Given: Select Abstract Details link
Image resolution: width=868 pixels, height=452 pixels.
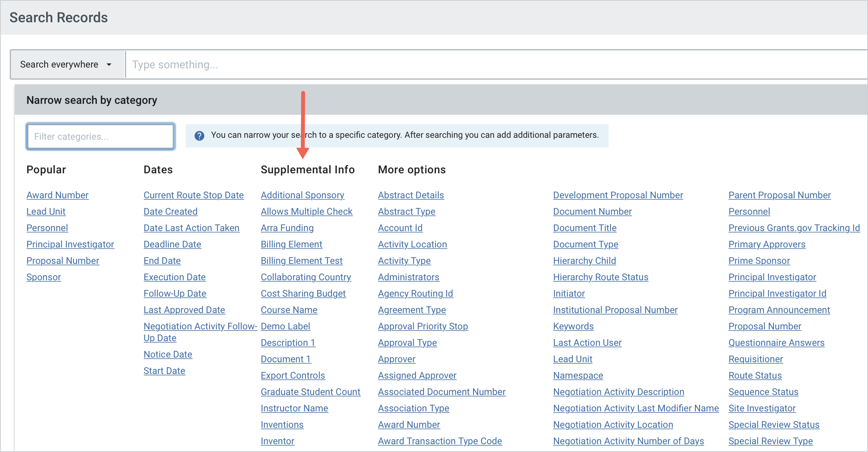Looking at the screenshot, I should click(x=411, y=195).
